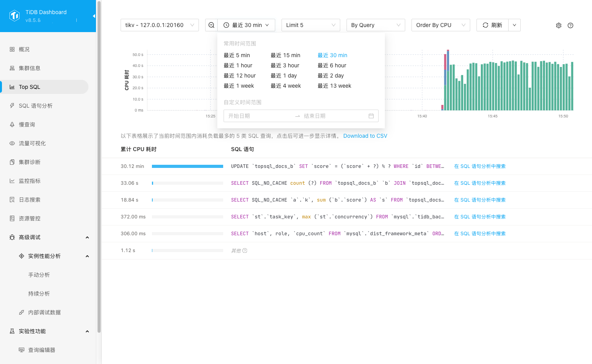Open 慢查询 in the sidebar
Viewport: 592px width, 364px height.
pos(27,124)
